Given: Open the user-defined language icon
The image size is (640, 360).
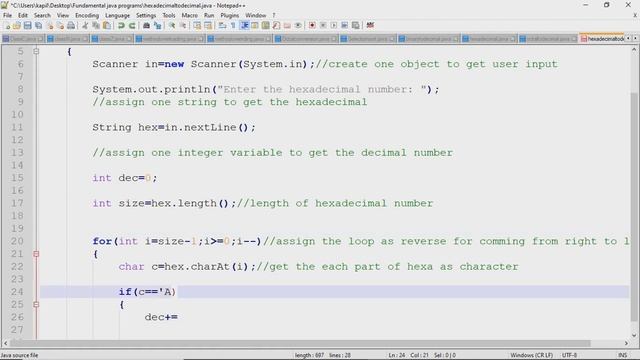Looking at the screenshot, I should coord(255,26).
